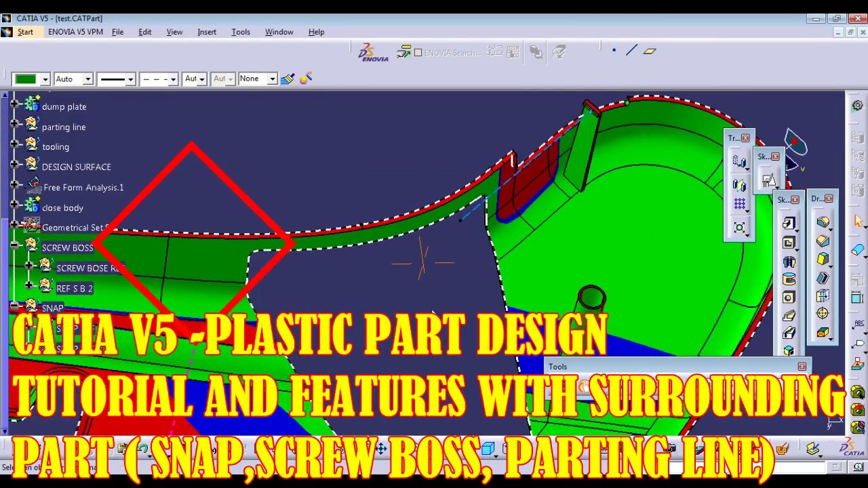
Task: Open the Window menu
Action: 279,32
